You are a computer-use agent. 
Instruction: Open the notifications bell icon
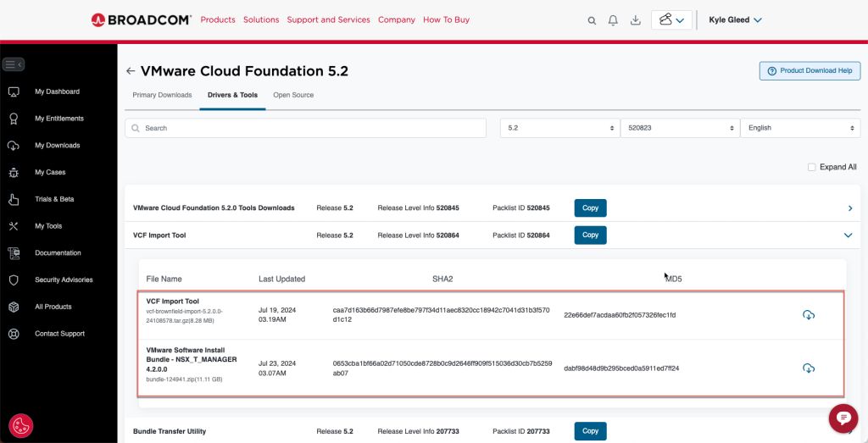click(613, 20)
